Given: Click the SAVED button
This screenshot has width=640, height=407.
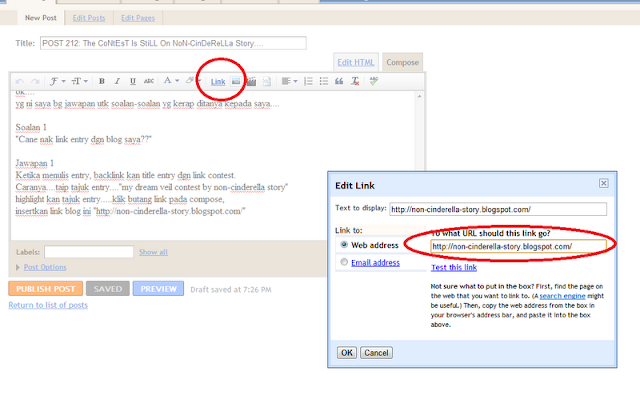Looking at the screenshot, I should point(108,289).
